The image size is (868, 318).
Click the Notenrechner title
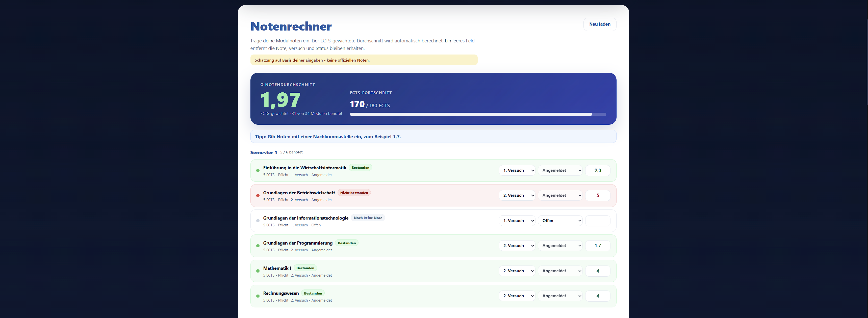coord(291,26)
